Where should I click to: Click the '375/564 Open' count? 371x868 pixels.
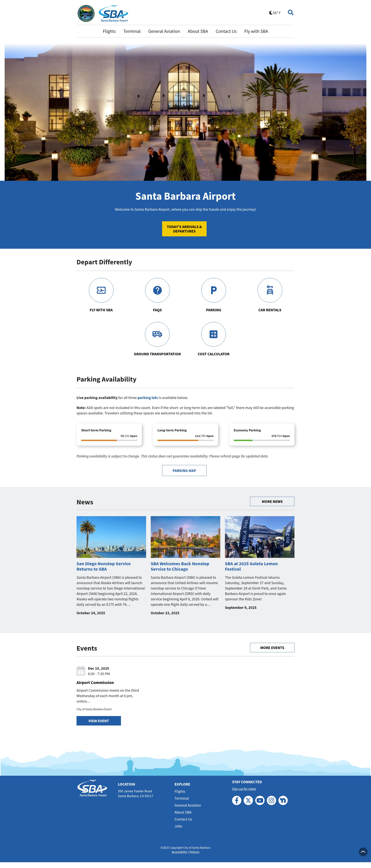click(281, 436)
